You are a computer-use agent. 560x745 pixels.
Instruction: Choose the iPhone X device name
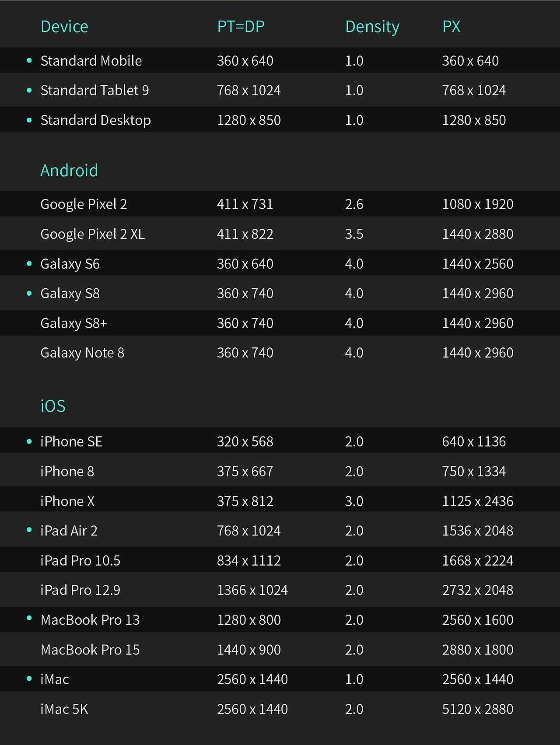coord(67,501)
